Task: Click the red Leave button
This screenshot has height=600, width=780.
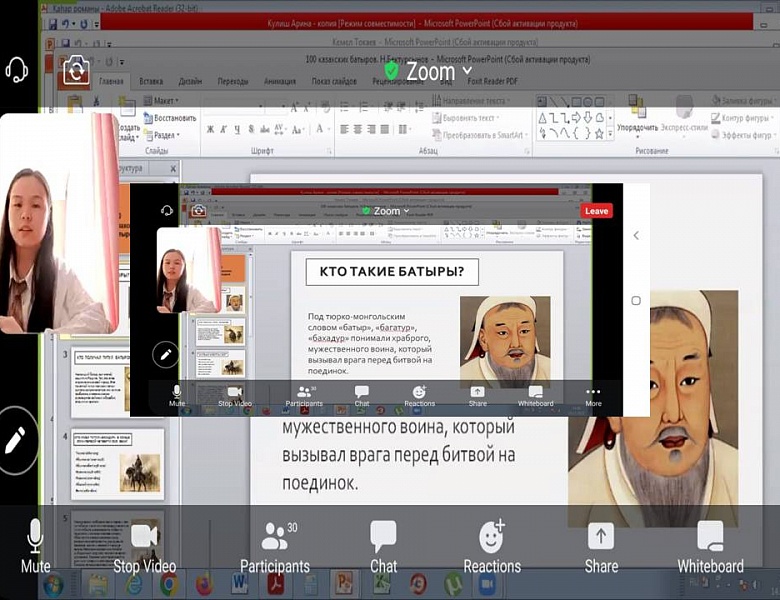Action: (596, 211)
